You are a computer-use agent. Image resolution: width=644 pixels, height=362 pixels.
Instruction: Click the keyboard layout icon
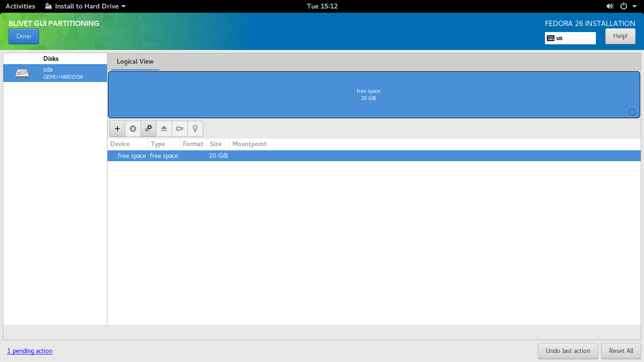[550, 38]
